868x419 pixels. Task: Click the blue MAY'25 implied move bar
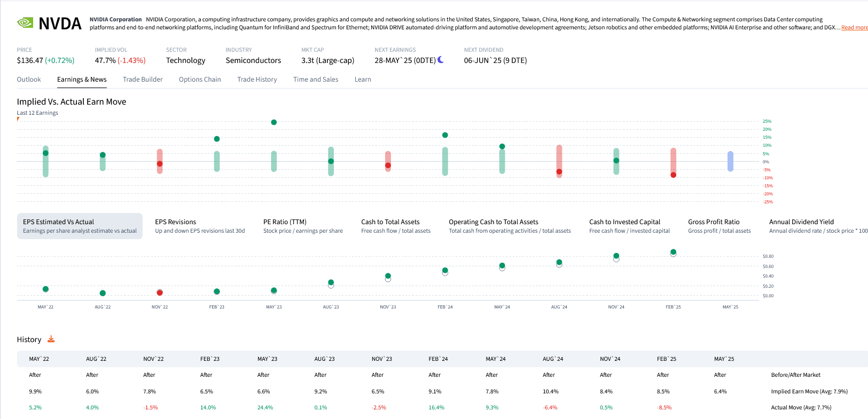point(730,161)
